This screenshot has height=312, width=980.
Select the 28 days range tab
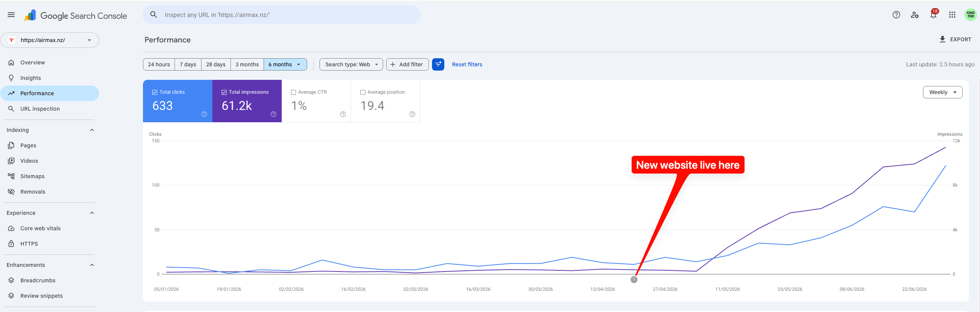pyautogui.click(x=216, y=64)
